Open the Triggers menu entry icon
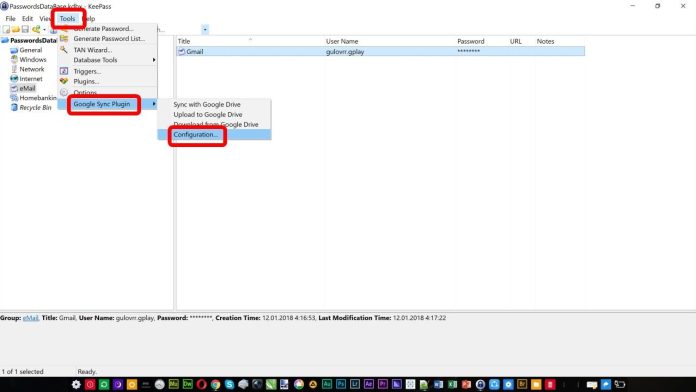 [x=64, y=71]
